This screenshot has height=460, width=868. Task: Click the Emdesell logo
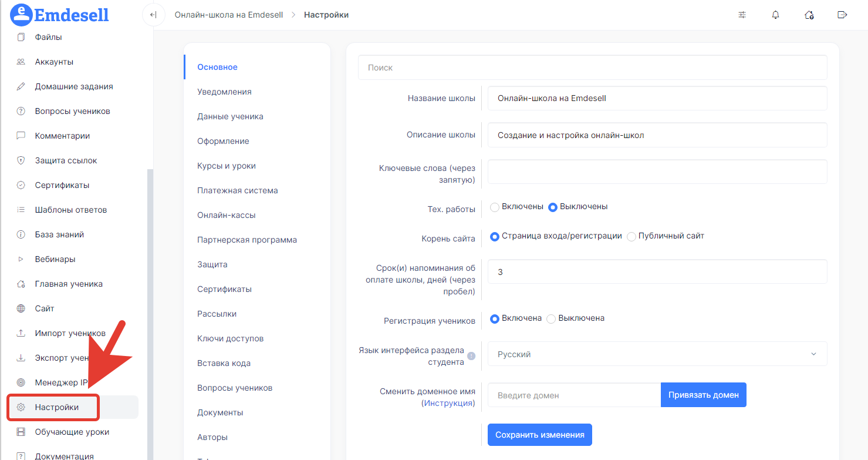click(60, 15)
